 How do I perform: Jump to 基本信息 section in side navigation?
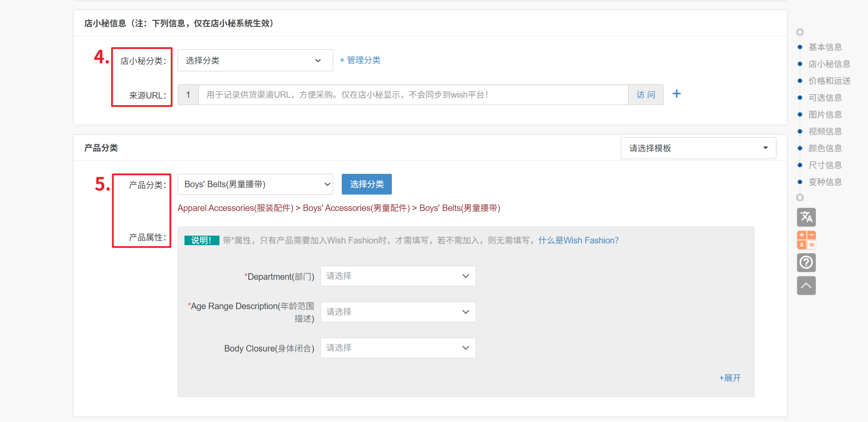(825, 47)
